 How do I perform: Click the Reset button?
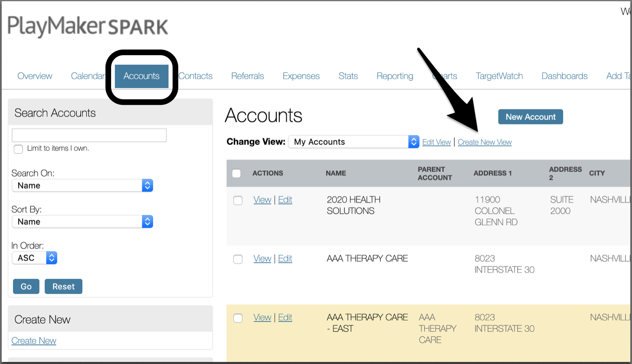tap(63, 286)
